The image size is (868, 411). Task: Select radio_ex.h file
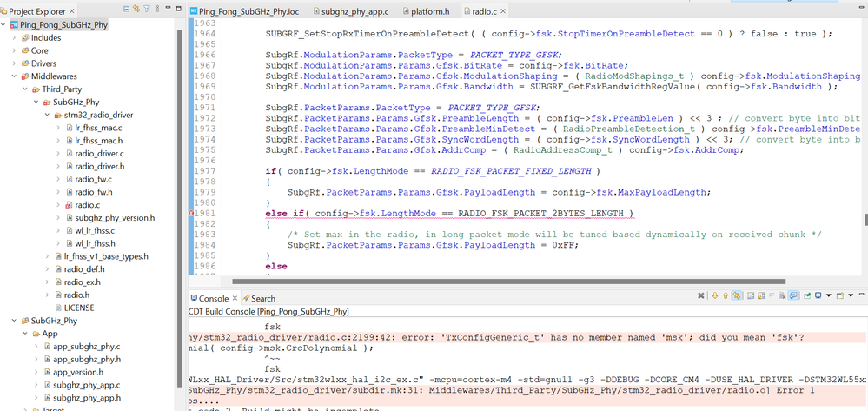click(x=82, y=282)
